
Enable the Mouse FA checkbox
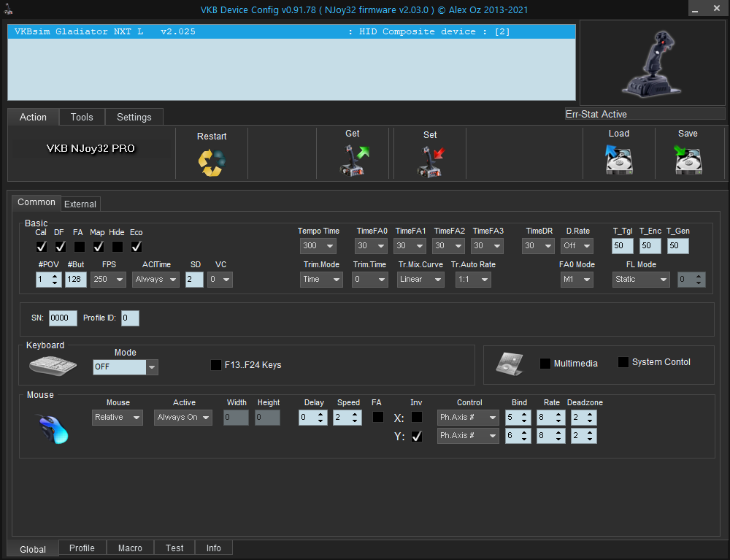click(x=378, y=417)
